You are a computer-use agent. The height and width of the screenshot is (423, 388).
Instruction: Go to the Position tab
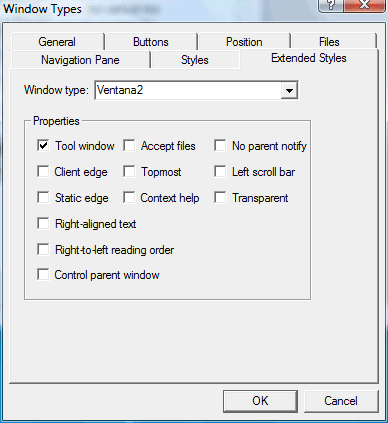(244, 42)
